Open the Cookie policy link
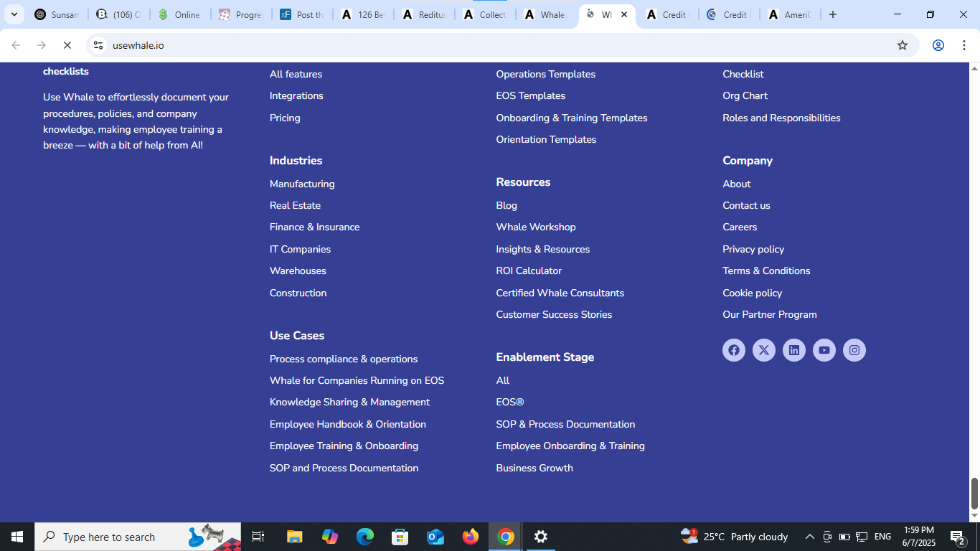 (753, 293)
